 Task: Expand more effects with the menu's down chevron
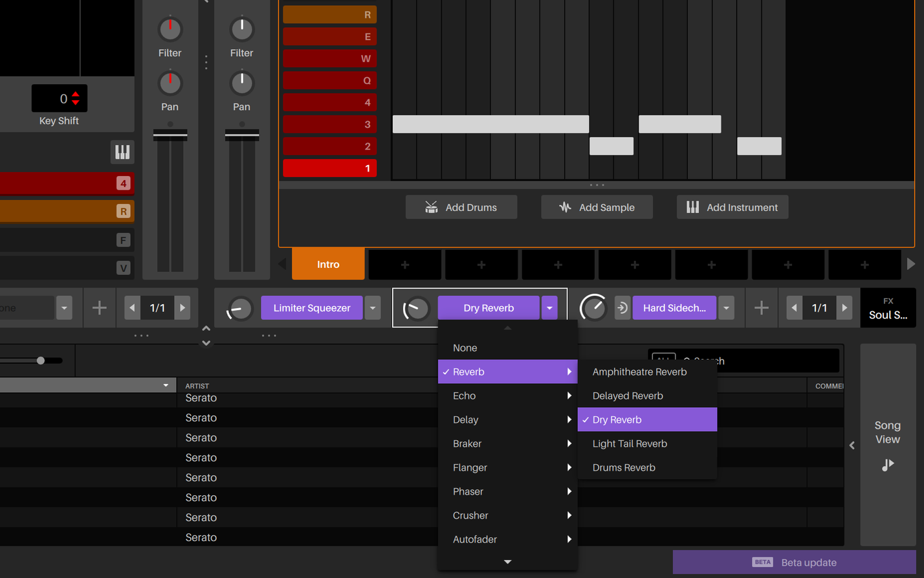[x=507, y=561]
